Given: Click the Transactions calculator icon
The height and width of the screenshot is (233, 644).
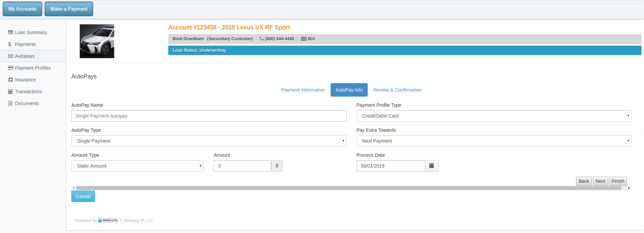Looking at the screenshot, I should click(11, 92).
